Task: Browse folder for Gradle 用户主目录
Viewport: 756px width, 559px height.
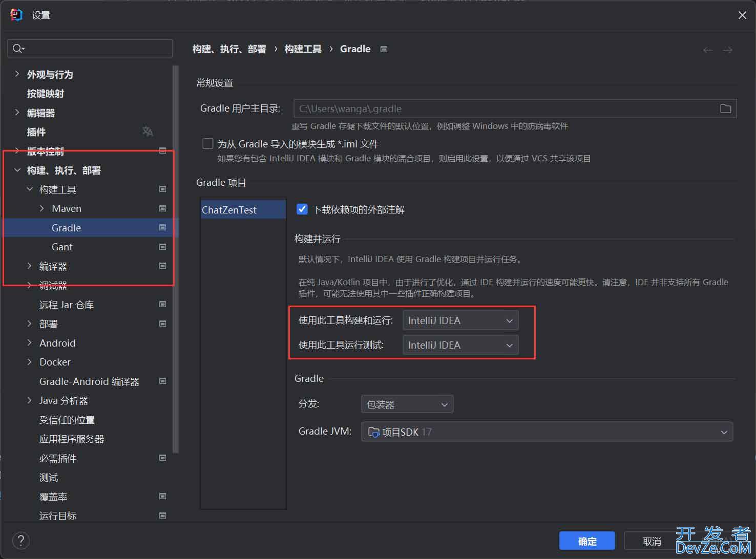Action: coord(725,109)
